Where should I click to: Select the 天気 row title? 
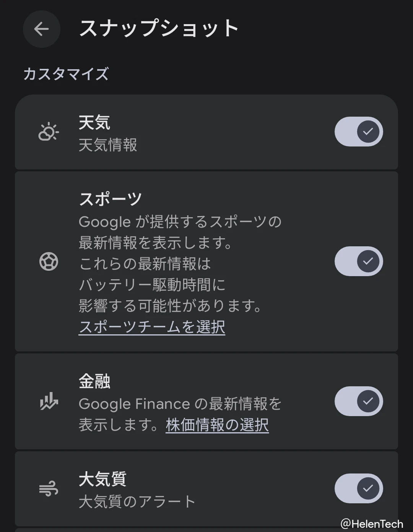pos(94,123)
